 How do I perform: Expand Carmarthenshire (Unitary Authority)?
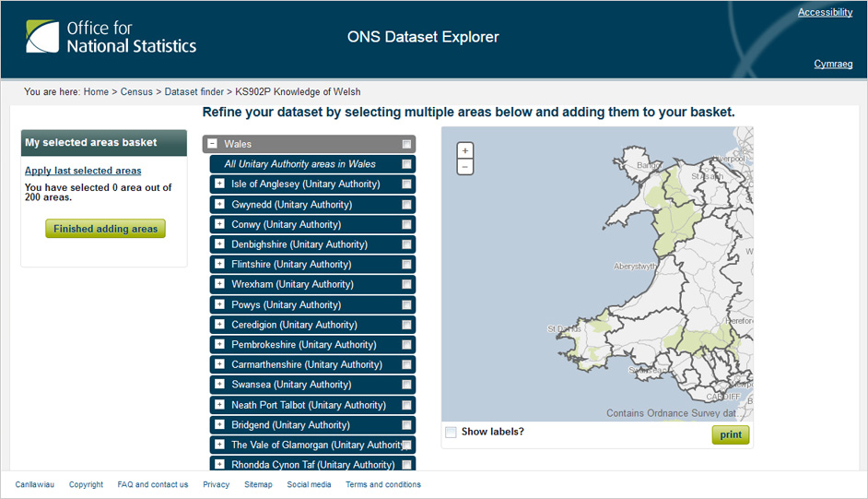pos(220,363)
